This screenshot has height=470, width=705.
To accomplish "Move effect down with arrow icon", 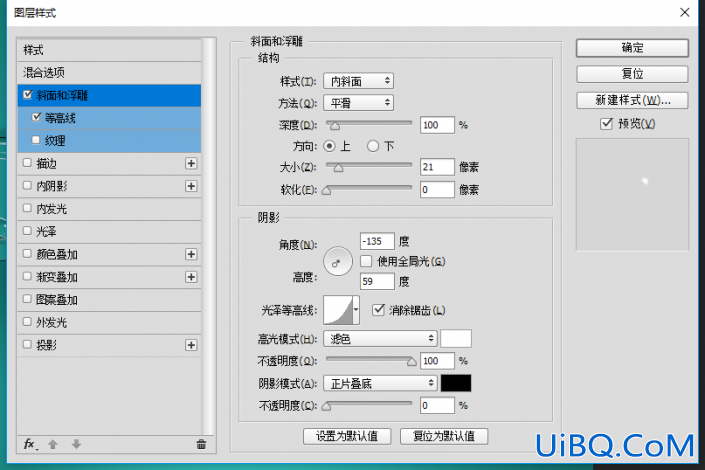I will [x=76, y=444].
